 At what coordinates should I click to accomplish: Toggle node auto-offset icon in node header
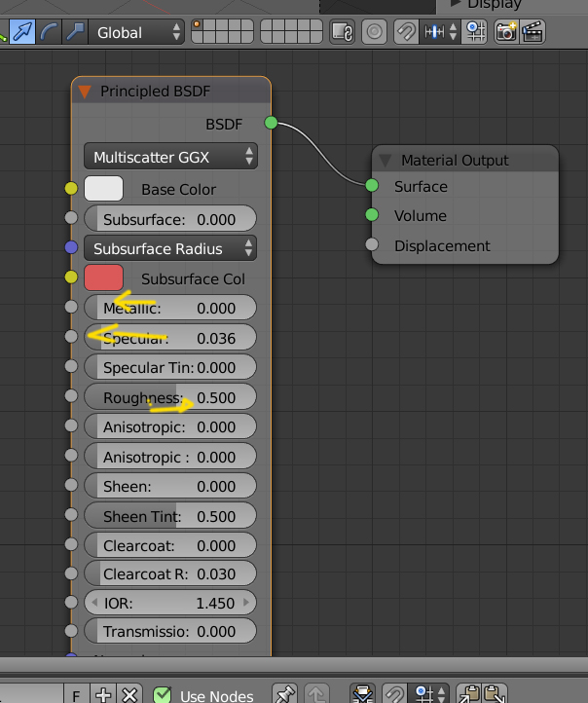click(362, 694)
